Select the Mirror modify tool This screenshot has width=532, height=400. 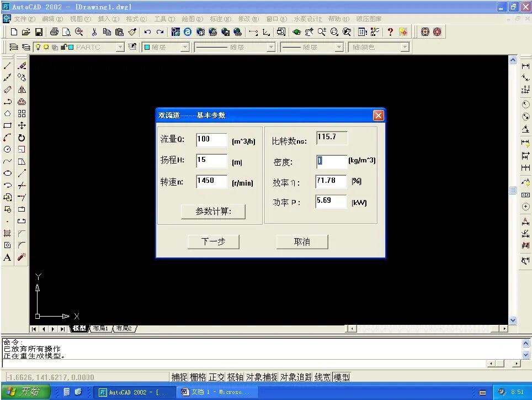22,90
